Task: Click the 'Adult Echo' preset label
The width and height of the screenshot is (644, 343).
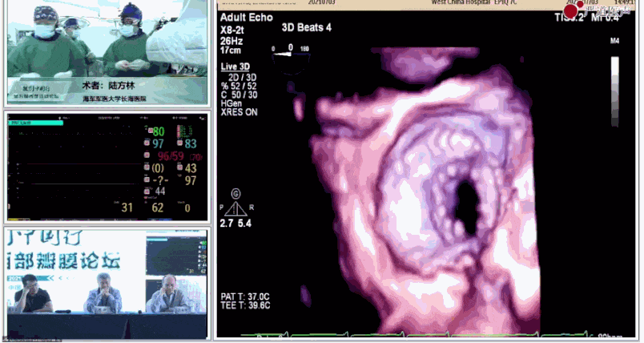Action: click(247, 18)
